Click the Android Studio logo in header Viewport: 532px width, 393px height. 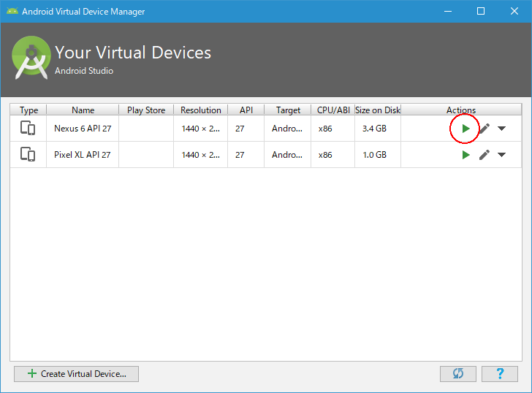point(31,58)
